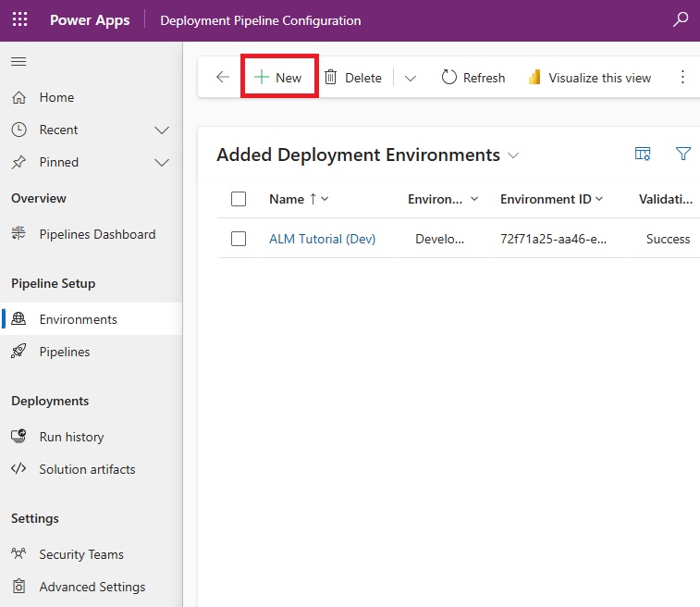Viewport: 700px width, 607px height.
Task: Open the filter funnel icon
Action: (683, 154)
